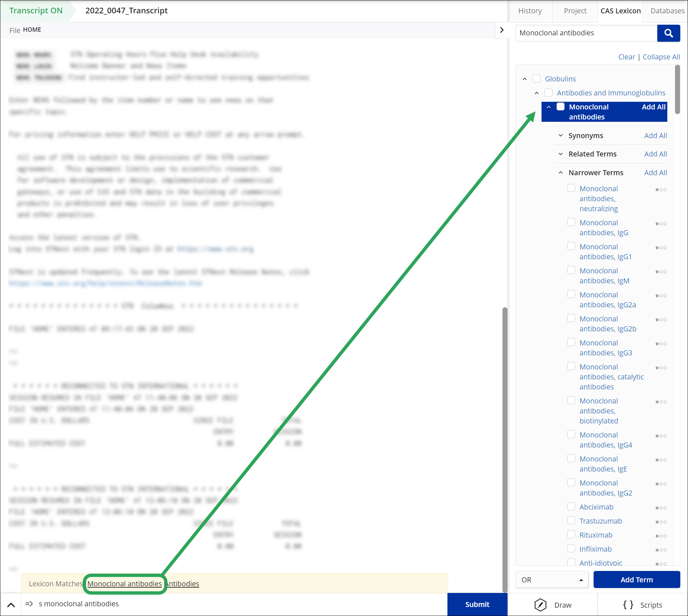688x616 pixels.
Task: Click the relevance dots beside Monoclonal antibodies, neutralizing
Action: click(x=661, y=190)
